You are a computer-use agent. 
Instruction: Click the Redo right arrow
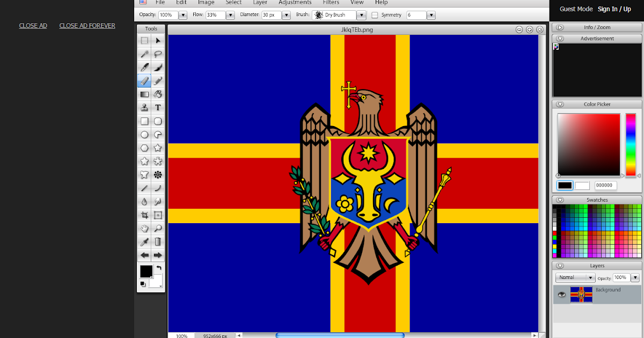click(158, 255)
